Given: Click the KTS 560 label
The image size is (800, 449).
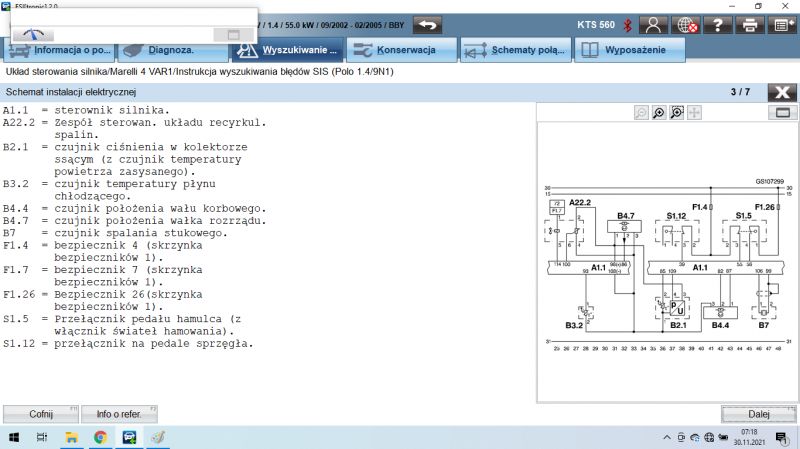Looking at the screenshot, I should (596, 24).
